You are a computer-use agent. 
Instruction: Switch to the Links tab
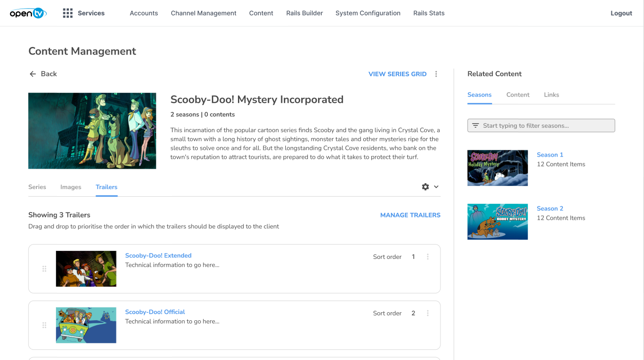click(551, 95)
